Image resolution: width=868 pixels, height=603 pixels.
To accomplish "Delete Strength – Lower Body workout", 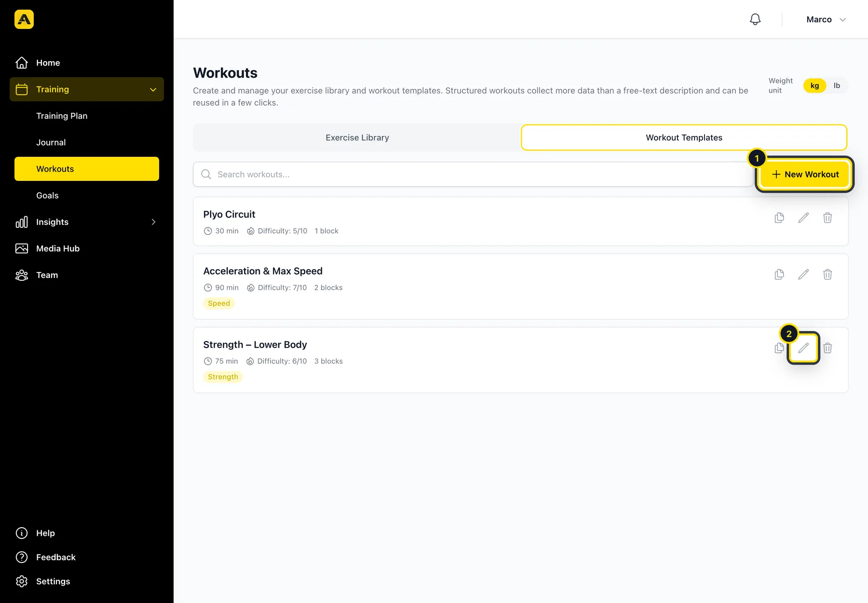I will [827, 348].
